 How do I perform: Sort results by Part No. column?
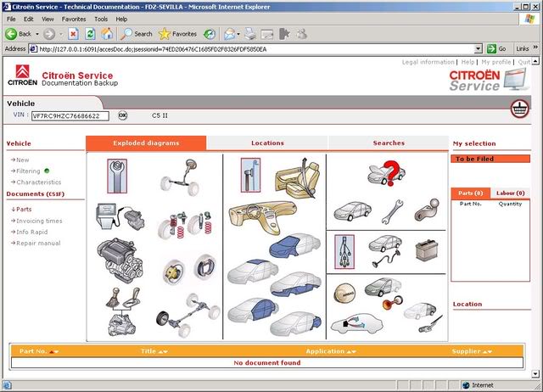[x=39, y=351]
